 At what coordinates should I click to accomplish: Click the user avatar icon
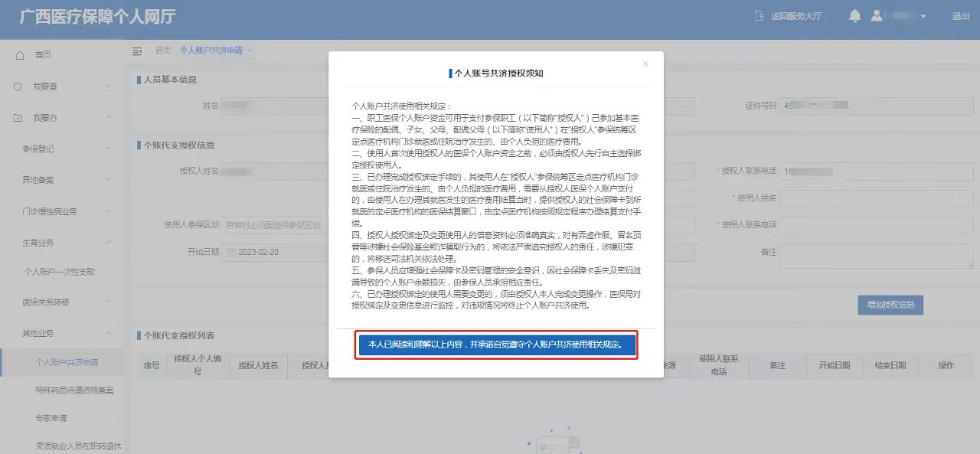877,16
